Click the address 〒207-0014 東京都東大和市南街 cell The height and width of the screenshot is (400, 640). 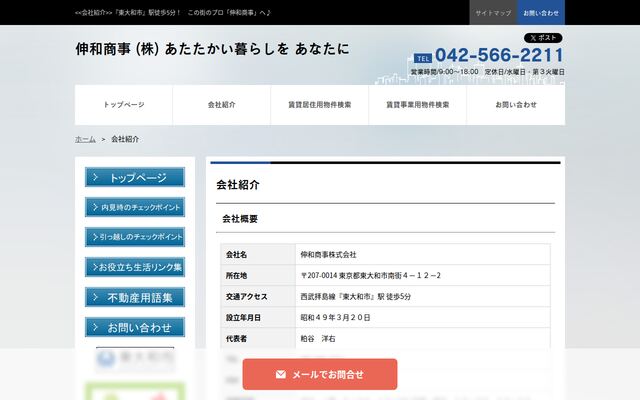pos(423,276)
